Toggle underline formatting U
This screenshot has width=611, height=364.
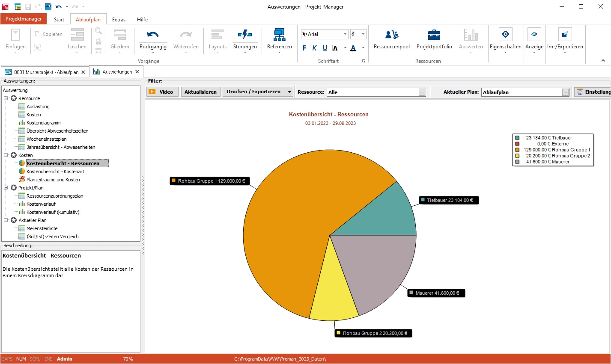325,48
